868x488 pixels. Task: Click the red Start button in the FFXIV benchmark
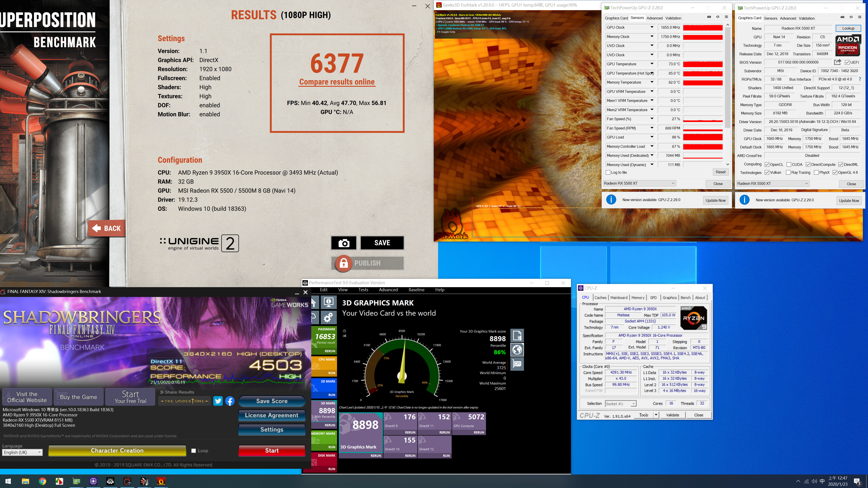click(271, 451)
